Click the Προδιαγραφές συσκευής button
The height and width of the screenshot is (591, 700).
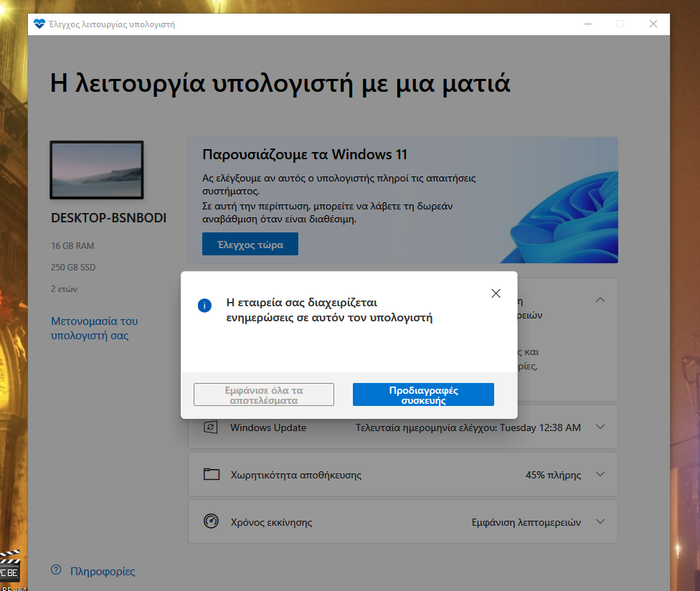[423, 394]
